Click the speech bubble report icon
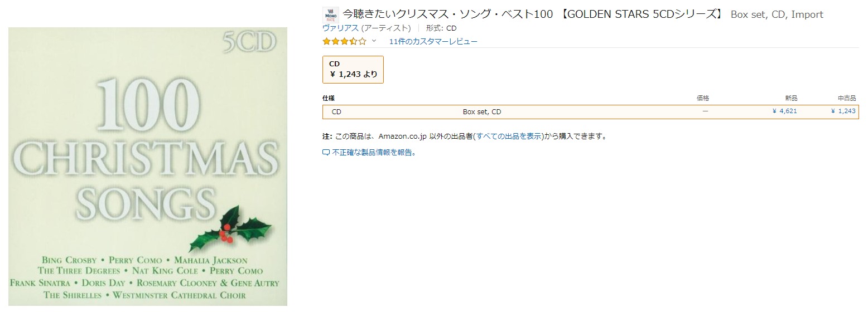This screenshot has width=868, height=317. [326, 153]
